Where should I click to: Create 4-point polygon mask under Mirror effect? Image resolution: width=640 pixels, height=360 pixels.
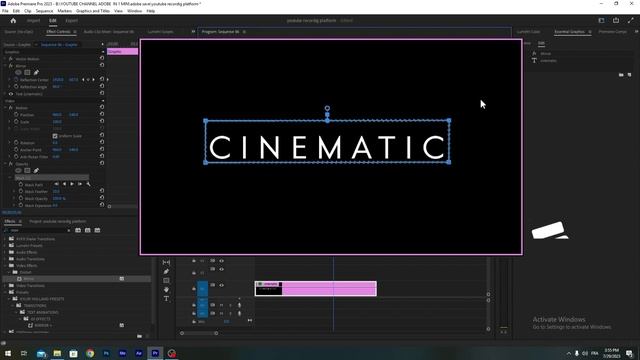(x=27, y=72)
